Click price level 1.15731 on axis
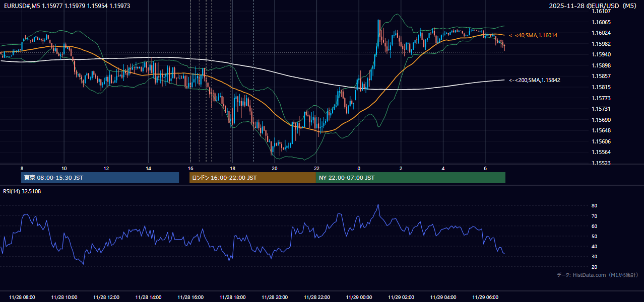 tap(601, 109)
